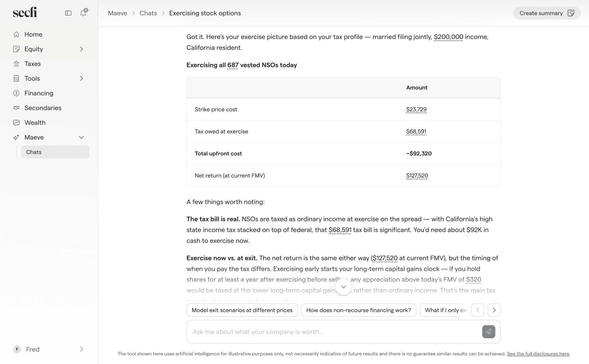Viewport: 589px width, 364px height.
Task: Click the send message arrow button
Action: click(489, 332)
